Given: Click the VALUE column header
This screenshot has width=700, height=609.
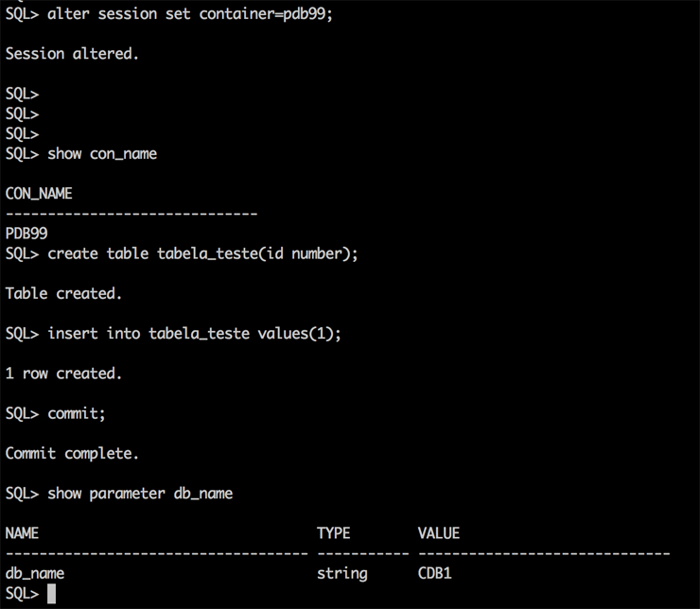Looking at the screenshot, I should point(439,533).
